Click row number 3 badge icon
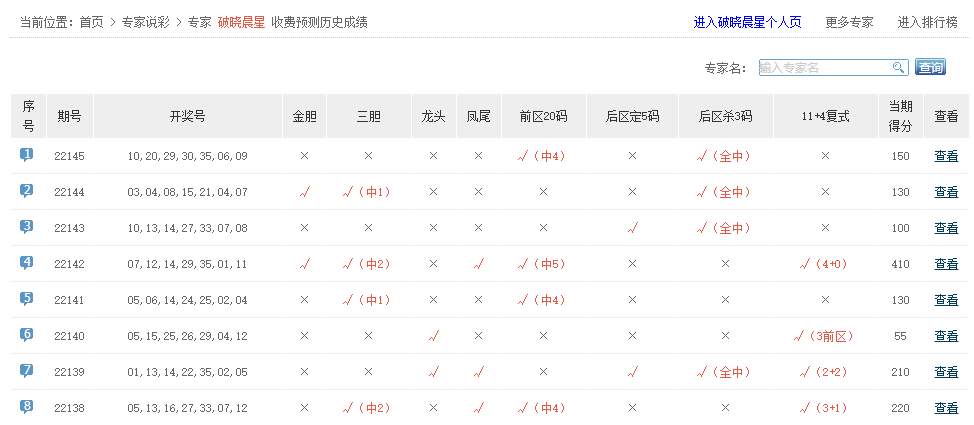 click(x=27, y=227)
